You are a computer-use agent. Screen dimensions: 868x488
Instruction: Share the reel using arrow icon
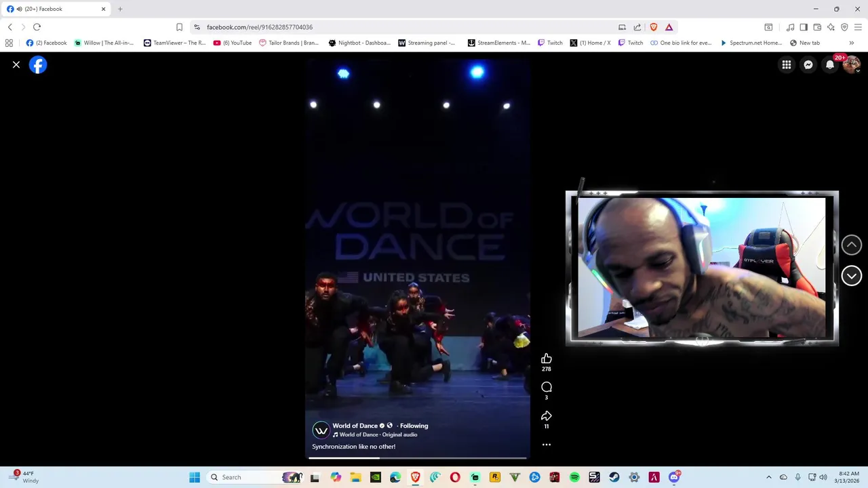point(547,415)
